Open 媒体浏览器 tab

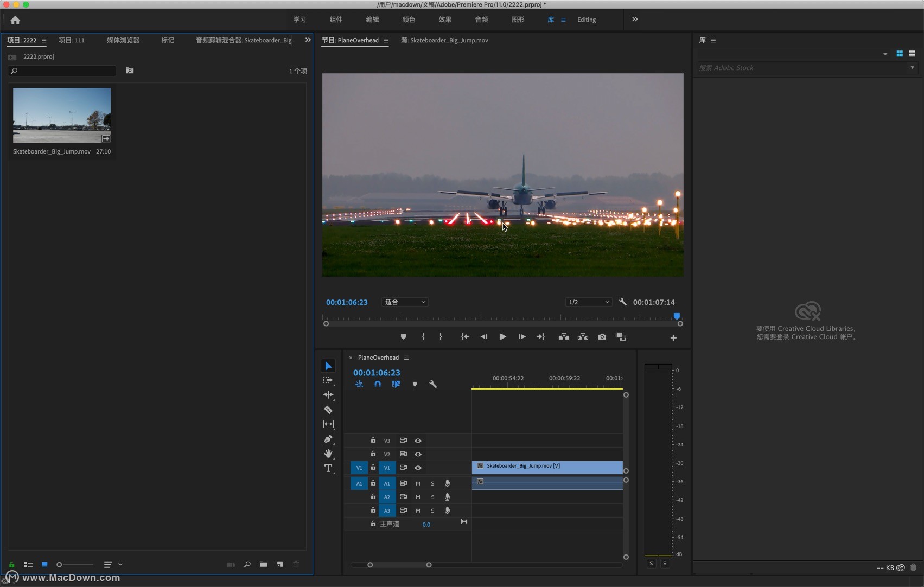pos(123,40)
